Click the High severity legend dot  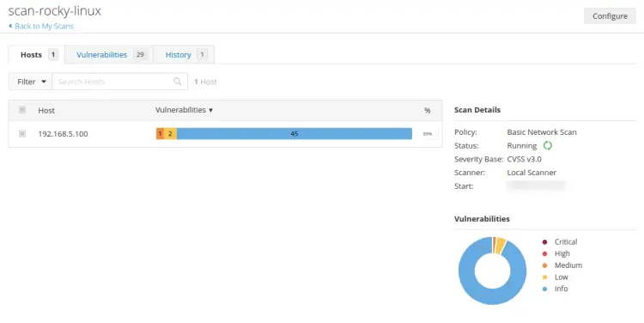544,253
